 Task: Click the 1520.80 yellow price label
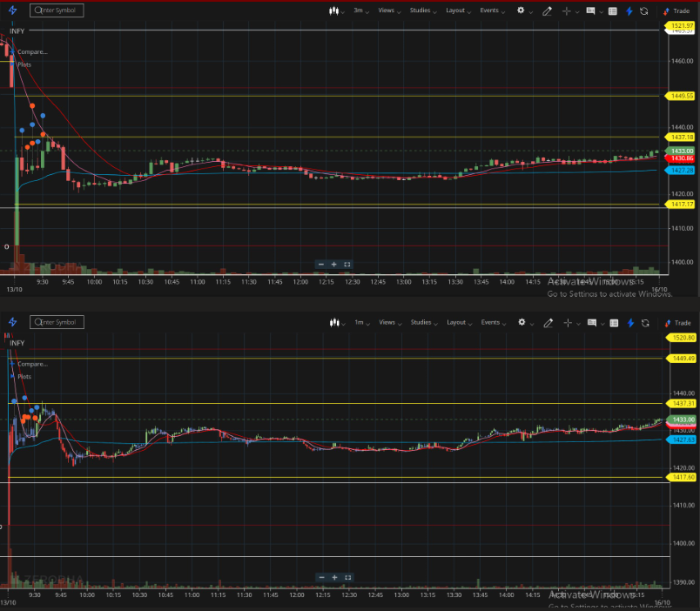click(x=681, y=338)
